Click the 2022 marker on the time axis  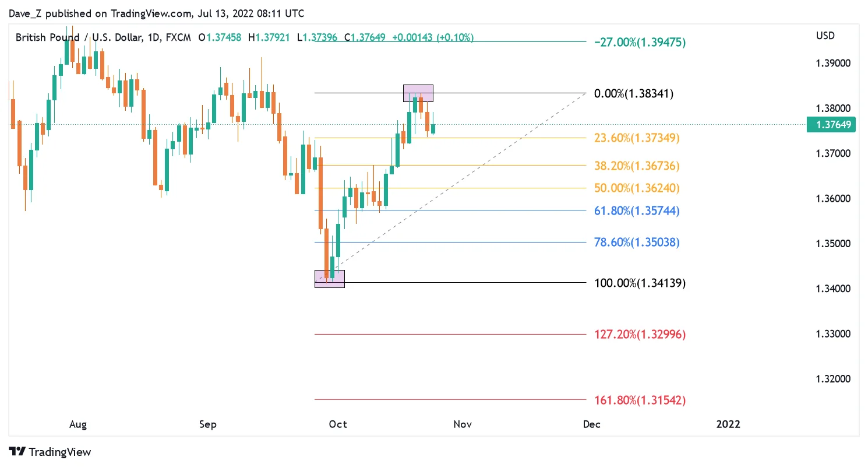728,424
